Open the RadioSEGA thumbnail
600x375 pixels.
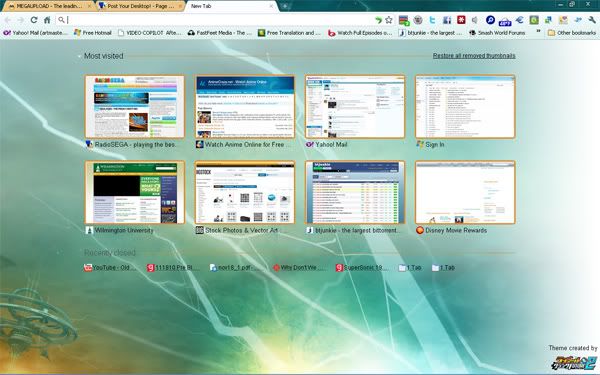[x=135, y=107]
